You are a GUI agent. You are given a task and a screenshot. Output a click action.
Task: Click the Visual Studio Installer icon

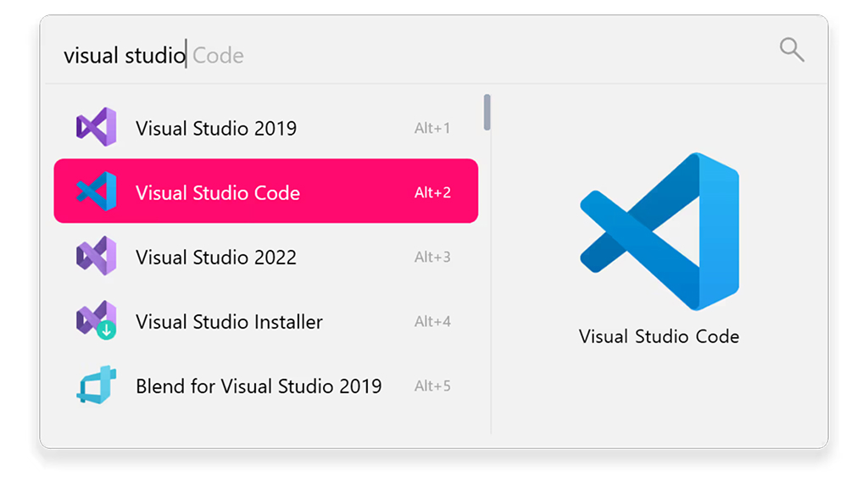(x=96, y=320)
